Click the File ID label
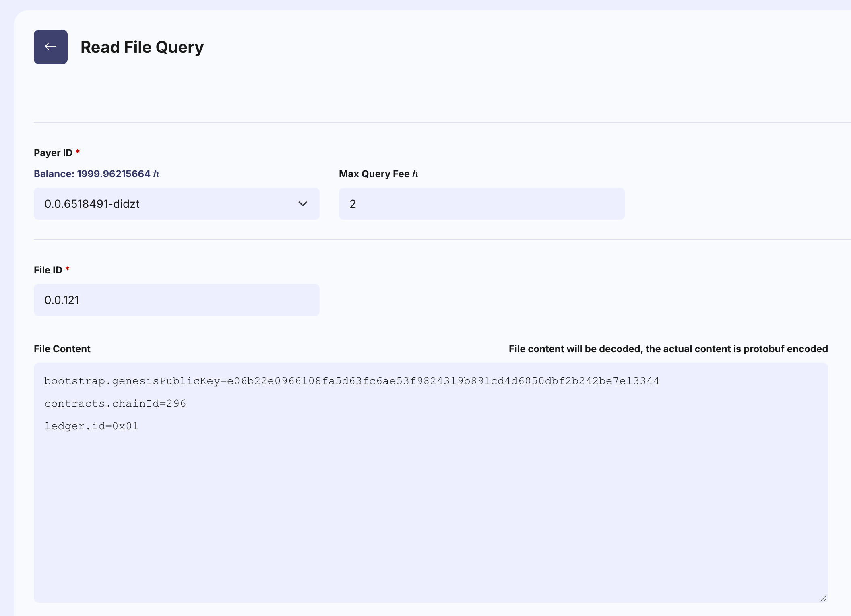Screen dimensions: 851x616 click(x=48, y=270)
